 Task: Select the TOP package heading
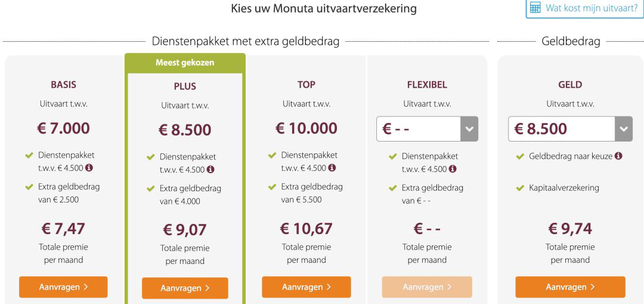pyautogui.click(x=306, y=85)
